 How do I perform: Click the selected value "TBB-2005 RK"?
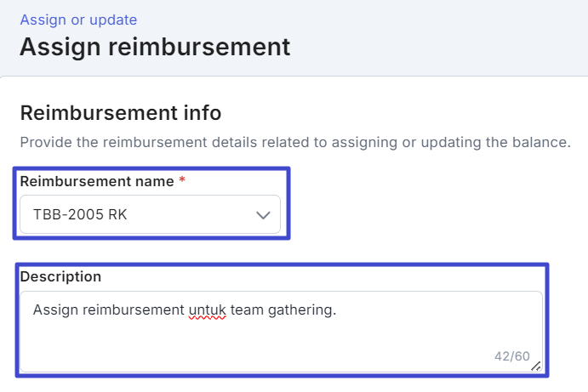pos(80,215)
